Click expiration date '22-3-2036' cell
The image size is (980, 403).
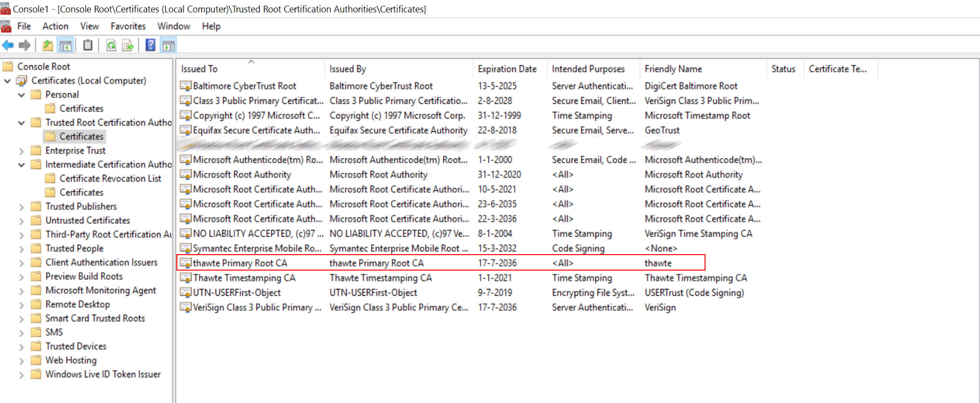tap(497, 219)
